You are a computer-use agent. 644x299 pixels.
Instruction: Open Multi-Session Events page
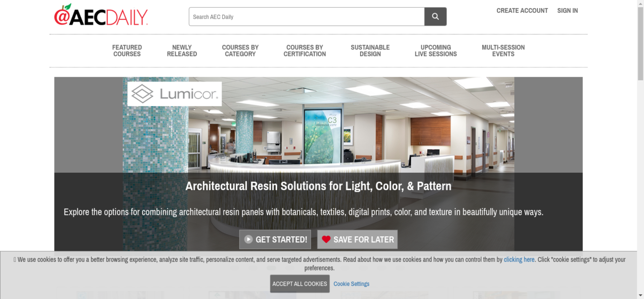(x=503, y=51)
